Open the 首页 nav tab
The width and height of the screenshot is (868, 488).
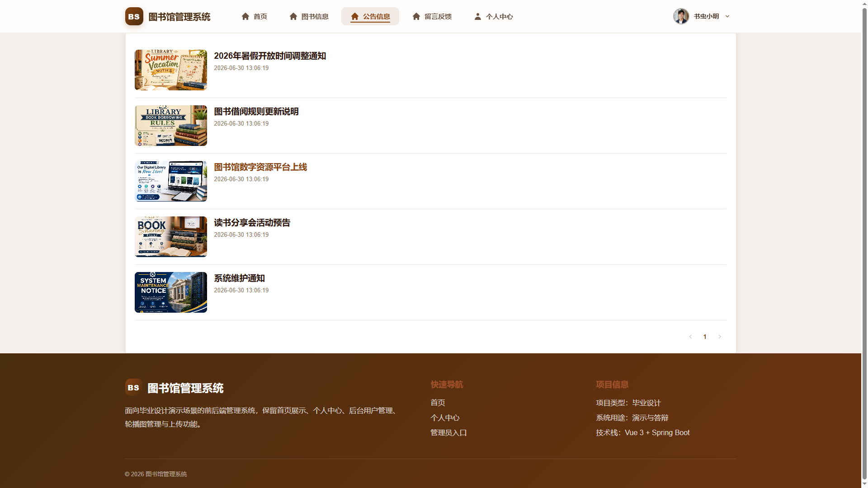point(254,16)
